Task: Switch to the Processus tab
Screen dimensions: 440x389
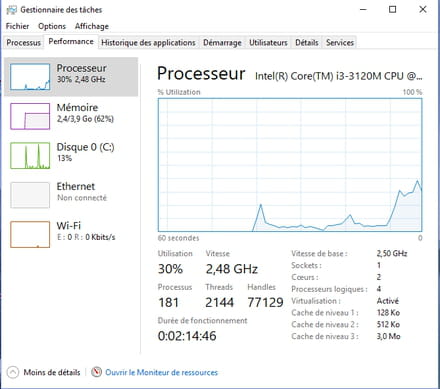Action: (24, 43)
